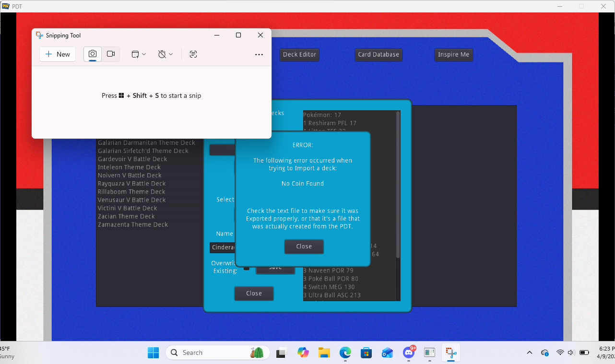Select Gardevoir V Battle Deck
Screen dimensions: 615x364
[132, 159]
